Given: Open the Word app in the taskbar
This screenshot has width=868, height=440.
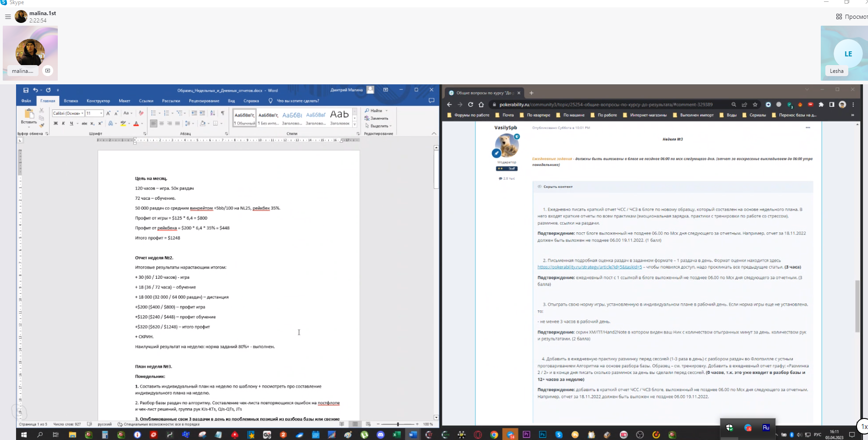Looking at the screenshot, I should tap(413, 434).
